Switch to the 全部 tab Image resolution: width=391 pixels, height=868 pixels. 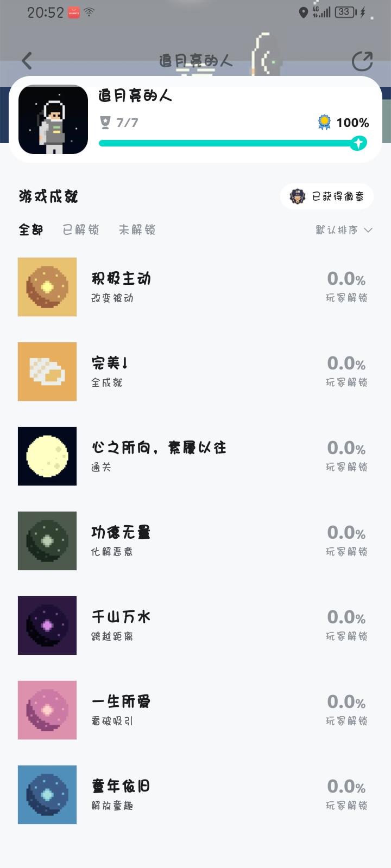point(31,230)
